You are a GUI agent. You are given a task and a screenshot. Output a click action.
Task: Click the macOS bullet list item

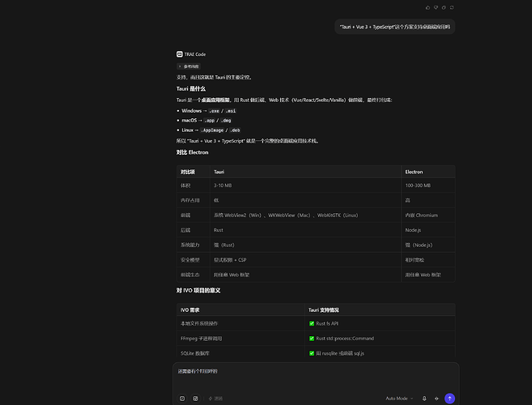point(204,121)
